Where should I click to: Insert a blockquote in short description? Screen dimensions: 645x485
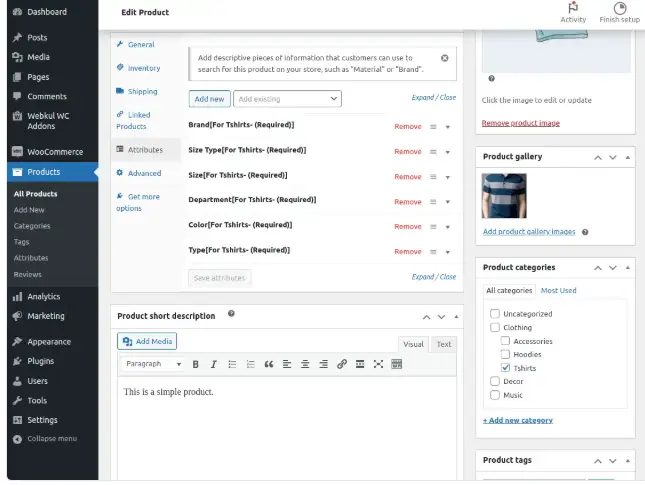coord(268,364)
